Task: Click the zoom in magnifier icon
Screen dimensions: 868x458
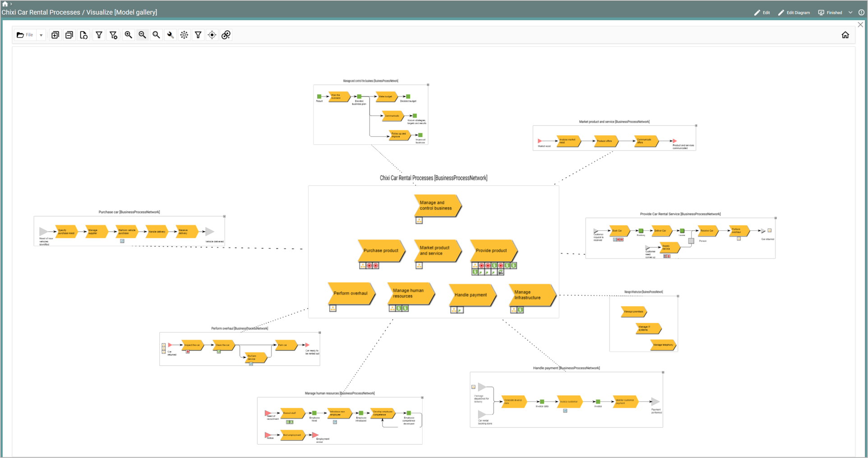Action: coord(128,35)
